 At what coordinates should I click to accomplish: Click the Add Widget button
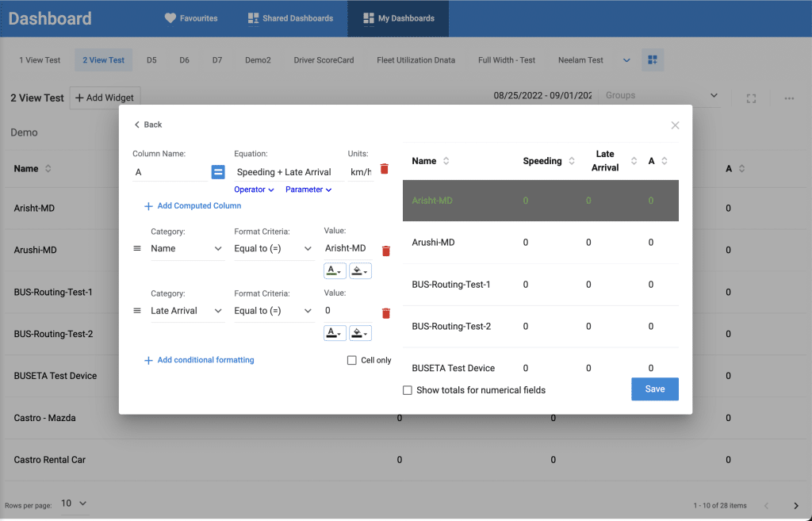tap(105, 98)
